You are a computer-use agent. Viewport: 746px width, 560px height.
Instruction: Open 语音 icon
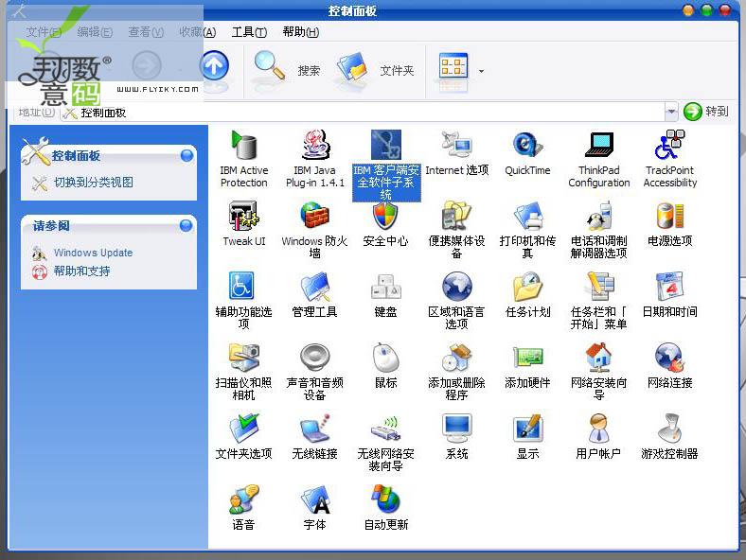[x=243, y=499]
